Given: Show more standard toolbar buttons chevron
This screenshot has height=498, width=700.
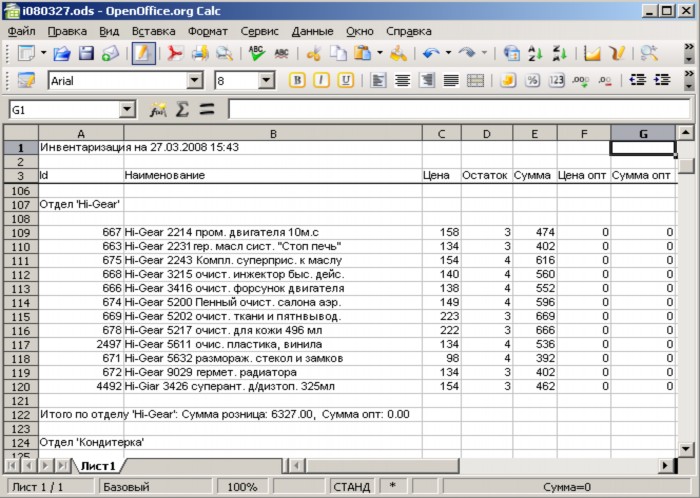Looking at the screenshot, I should [x=689, y=47].
